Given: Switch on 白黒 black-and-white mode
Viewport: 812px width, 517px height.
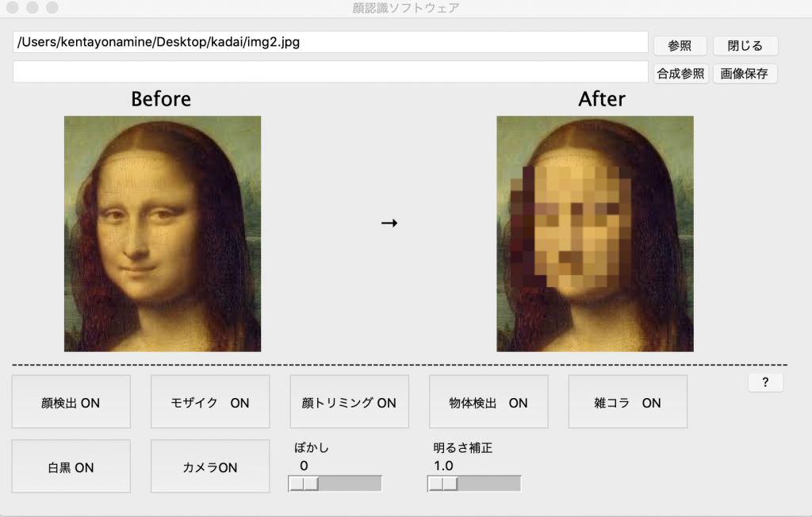Looking at the screenshot, I should coord(71,466).
